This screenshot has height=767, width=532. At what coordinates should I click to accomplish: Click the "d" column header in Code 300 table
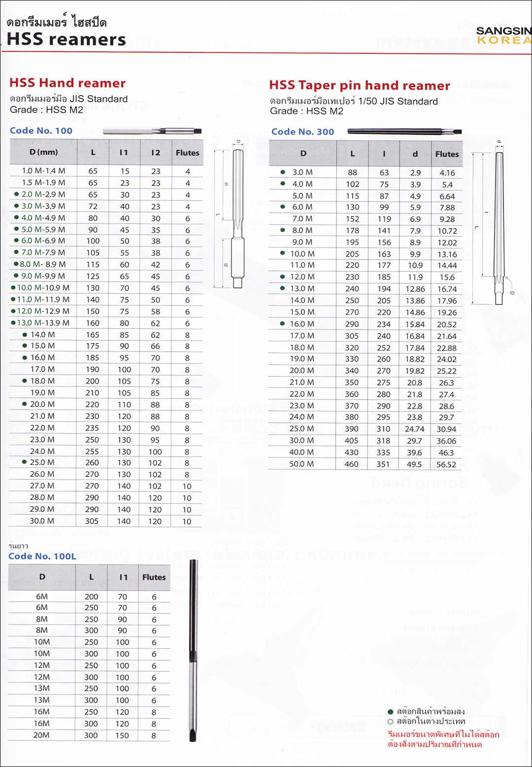coord(415,154)
